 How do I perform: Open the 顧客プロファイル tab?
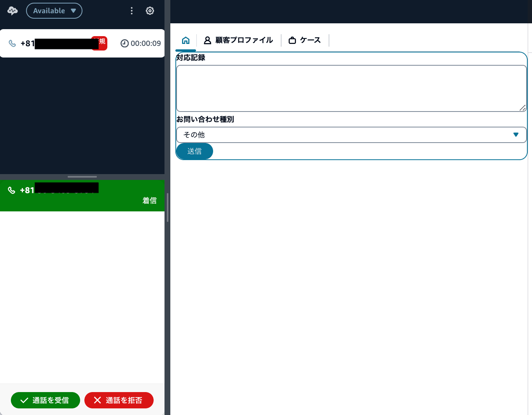pyautogui.click(x=239, y=40)
